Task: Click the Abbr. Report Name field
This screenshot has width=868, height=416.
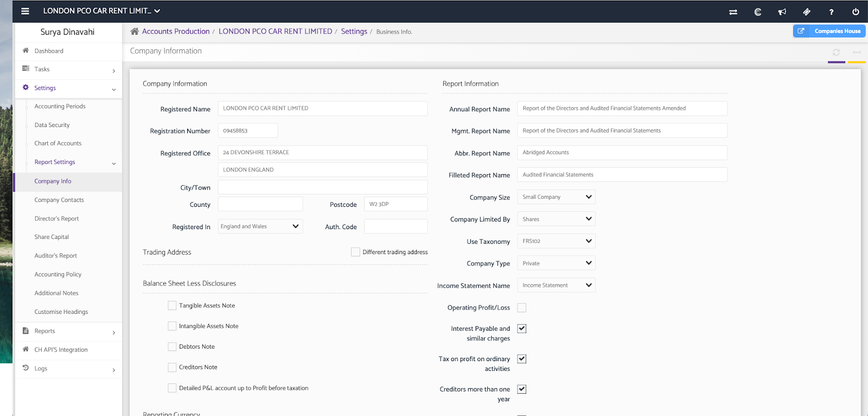Action: [622, 153]
